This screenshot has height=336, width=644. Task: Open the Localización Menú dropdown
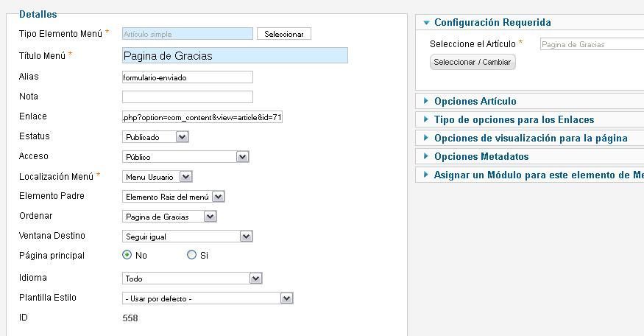pos(158,177)
